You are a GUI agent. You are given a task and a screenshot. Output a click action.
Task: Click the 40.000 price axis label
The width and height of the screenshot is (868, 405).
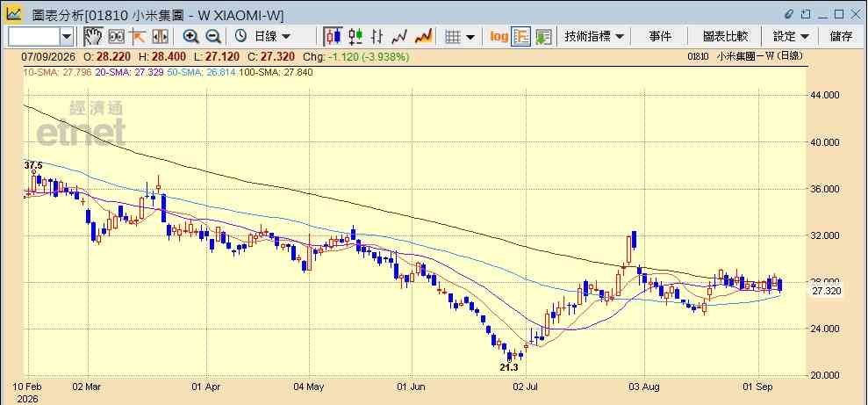(x=827, y=141)
